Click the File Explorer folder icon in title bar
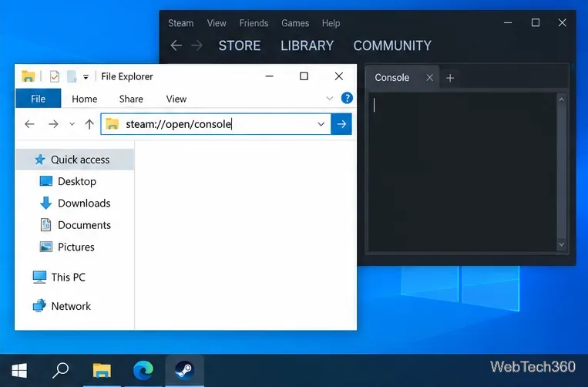588x387 pixels. pyautogui.click(x=28, y=76)
